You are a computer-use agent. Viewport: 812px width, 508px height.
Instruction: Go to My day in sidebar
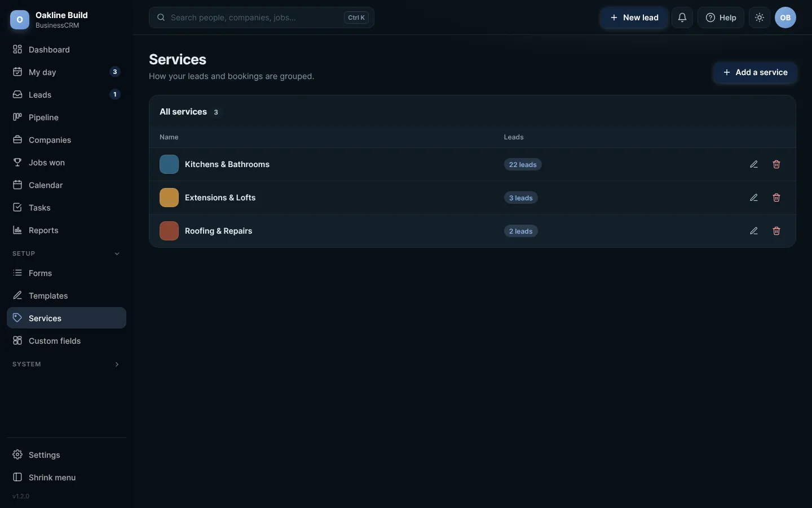(67, 72)
